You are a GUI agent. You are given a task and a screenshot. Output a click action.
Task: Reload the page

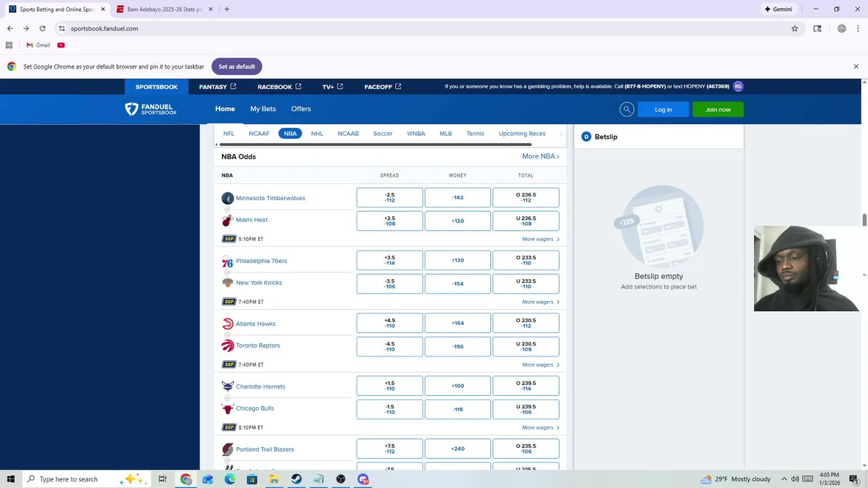42,28
